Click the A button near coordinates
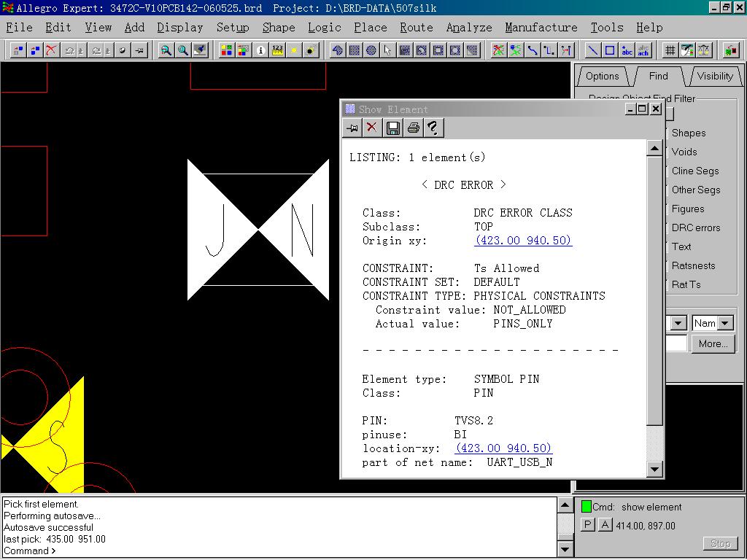747x560 pixels. 605,525
